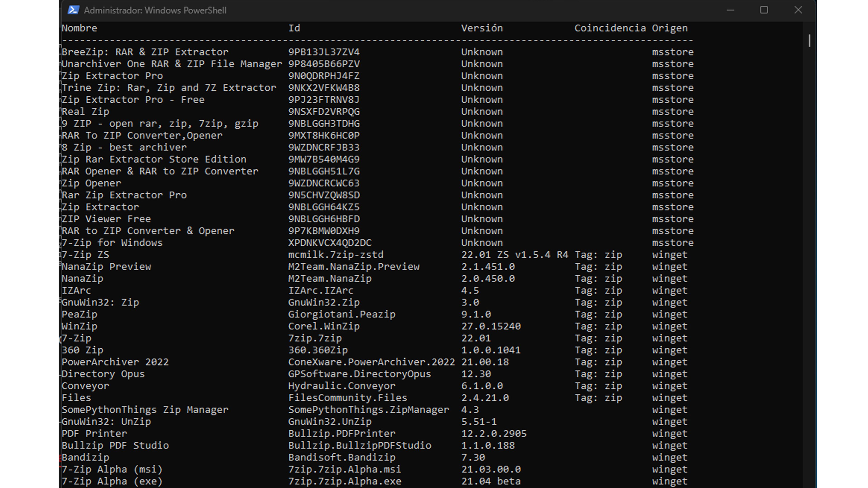Click 'RAR To ZIP Converter,Opener' name
868x488 pixels.
pyautogui.click(x=142, y=136)
